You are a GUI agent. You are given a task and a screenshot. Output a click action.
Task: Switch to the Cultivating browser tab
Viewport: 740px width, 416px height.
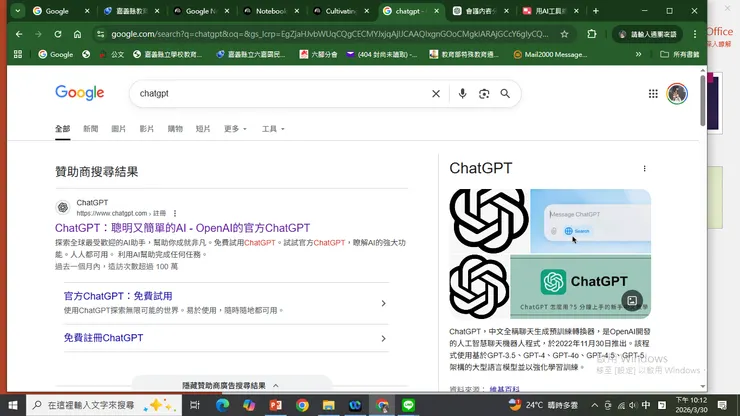(x=341, y=11)
